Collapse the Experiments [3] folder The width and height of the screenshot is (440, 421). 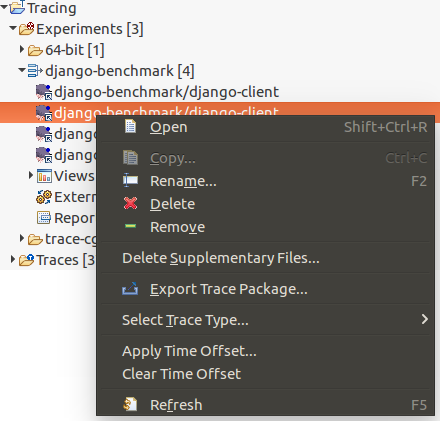13,28
